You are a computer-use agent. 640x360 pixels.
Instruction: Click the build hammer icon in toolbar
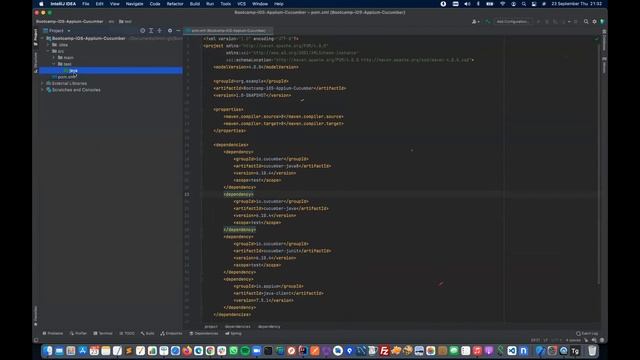487,21
